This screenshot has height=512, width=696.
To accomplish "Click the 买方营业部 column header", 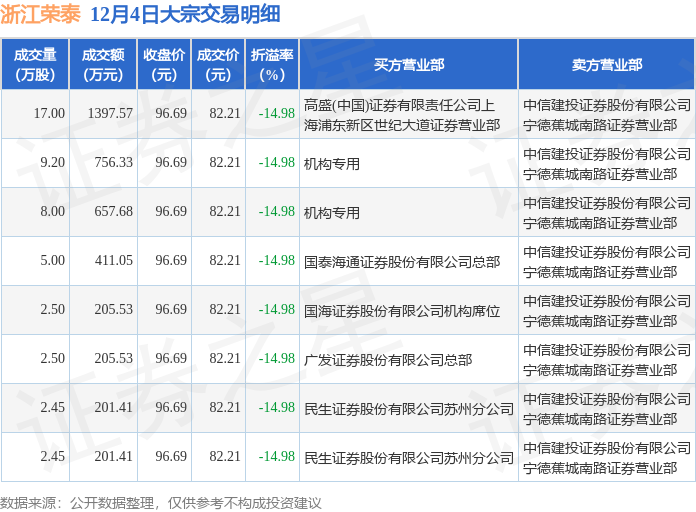I will (409, 64).
